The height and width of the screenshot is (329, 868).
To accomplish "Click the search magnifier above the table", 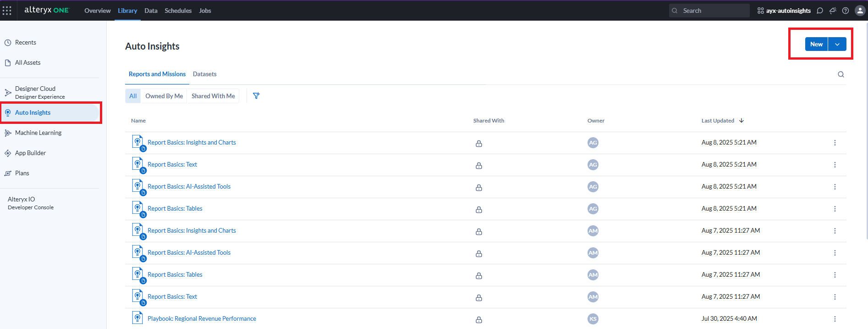I will (841, 74).
